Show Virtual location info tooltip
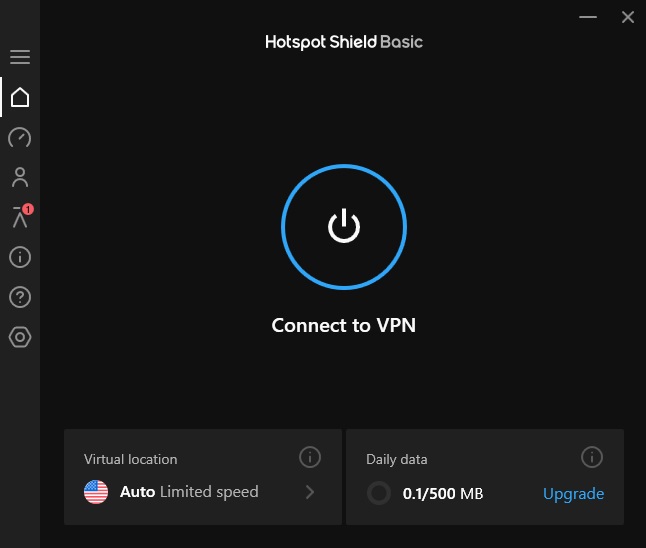This screenshot has width=646, height=548. (310, 458)
